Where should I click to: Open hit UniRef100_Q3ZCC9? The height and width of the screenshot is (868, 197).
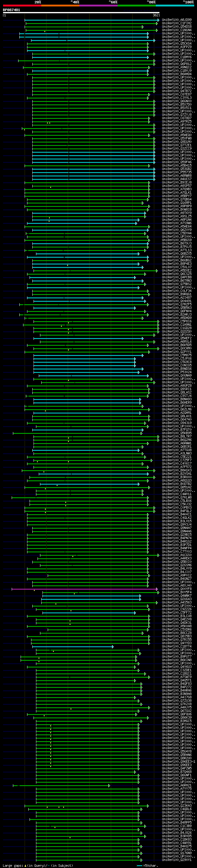point(177,149)
